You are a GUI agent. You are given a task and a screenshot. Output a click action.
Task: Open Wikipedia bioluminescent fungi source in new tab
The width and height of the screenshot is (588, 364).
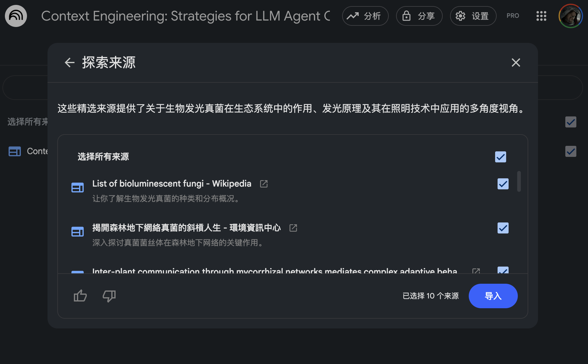tap(264, 184)
